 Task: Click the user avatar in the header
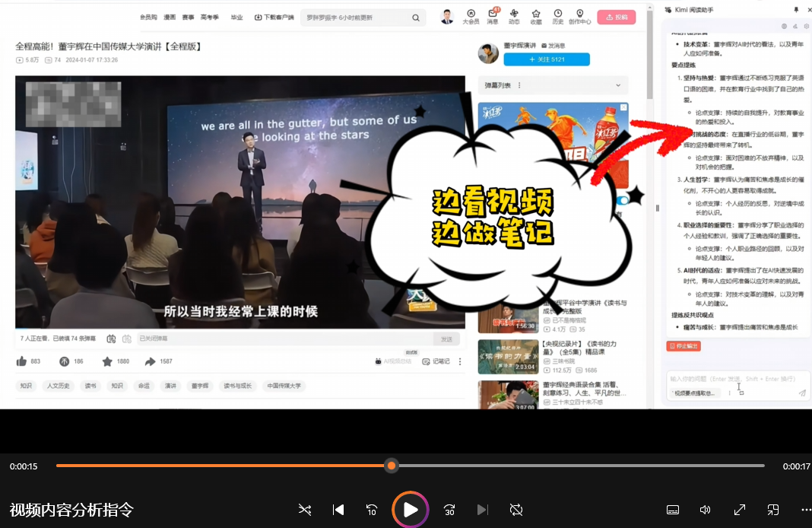tap(447, 17)
